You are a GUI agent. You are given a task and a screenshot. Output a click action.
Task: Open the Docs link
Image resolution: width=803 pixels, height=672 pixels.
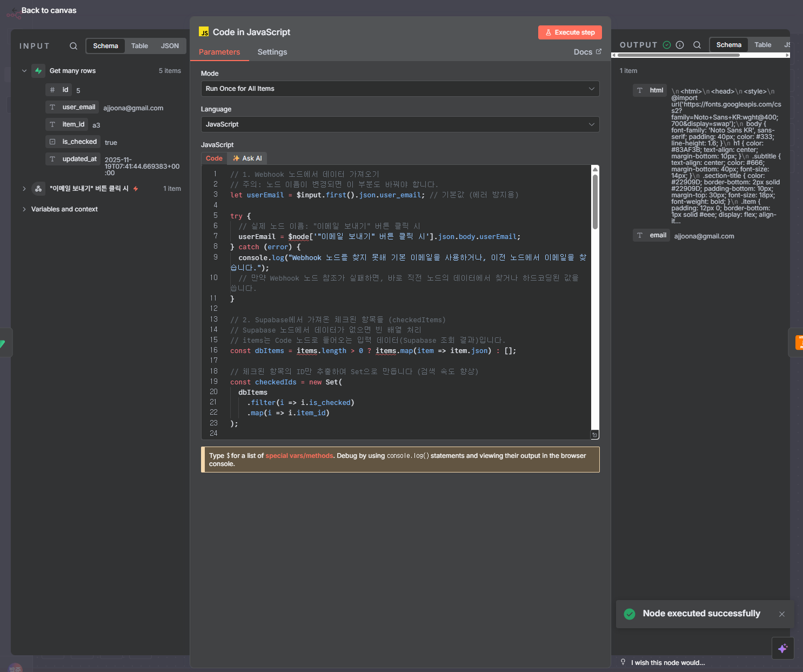tap(587, 52)
